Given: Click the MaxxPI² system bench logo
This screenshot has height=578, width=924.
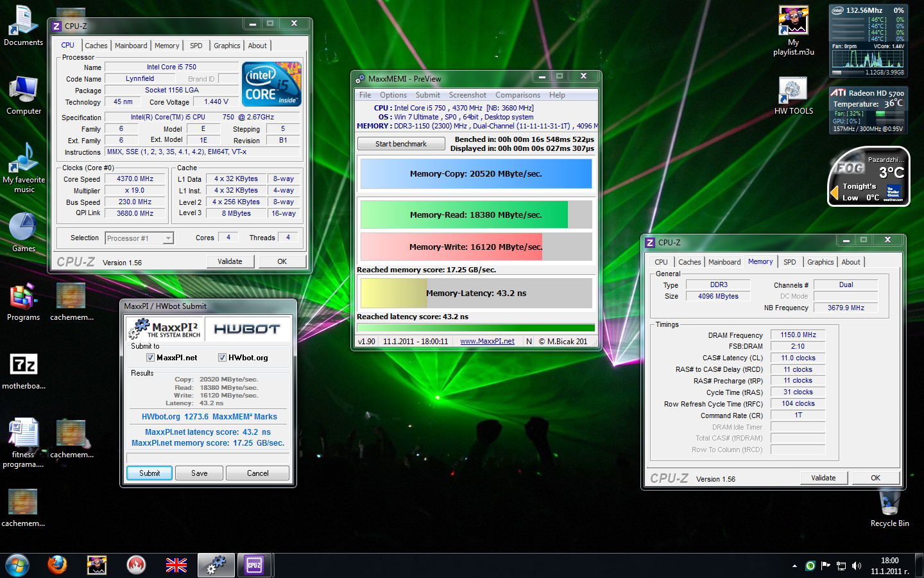Looking at the screenshot, I should tap(165, 329).
